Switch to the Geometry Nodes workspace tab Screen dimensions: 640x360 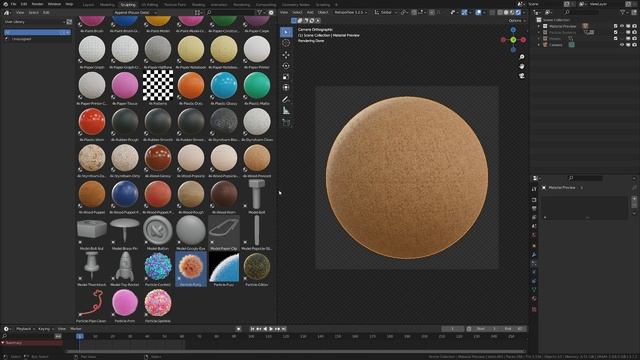(296, 4)
